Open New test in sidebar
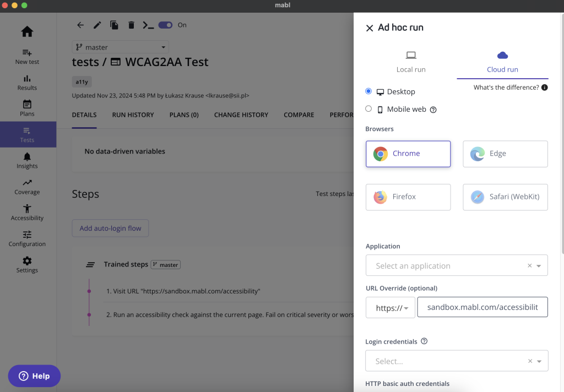This screenshot has width=564, height=392. [x=27, y=57]
